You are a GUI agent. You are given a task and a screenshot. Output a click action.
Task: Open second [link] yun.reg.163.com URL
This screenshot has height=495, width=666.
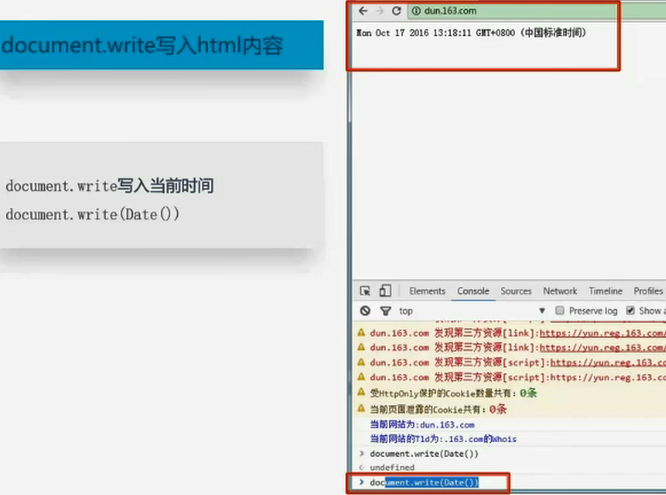[x=602, y=348]
